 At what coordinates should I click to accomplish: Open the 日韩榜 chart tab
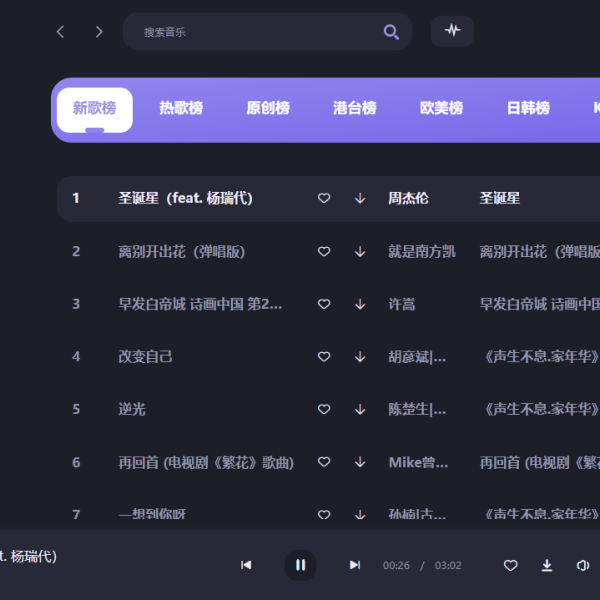coord(528,108)
